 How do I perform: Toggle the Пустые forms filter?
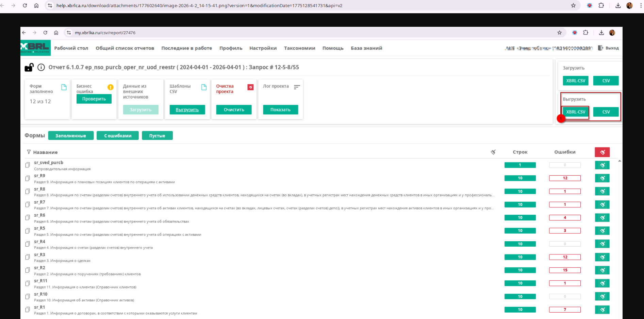point(157,136)
